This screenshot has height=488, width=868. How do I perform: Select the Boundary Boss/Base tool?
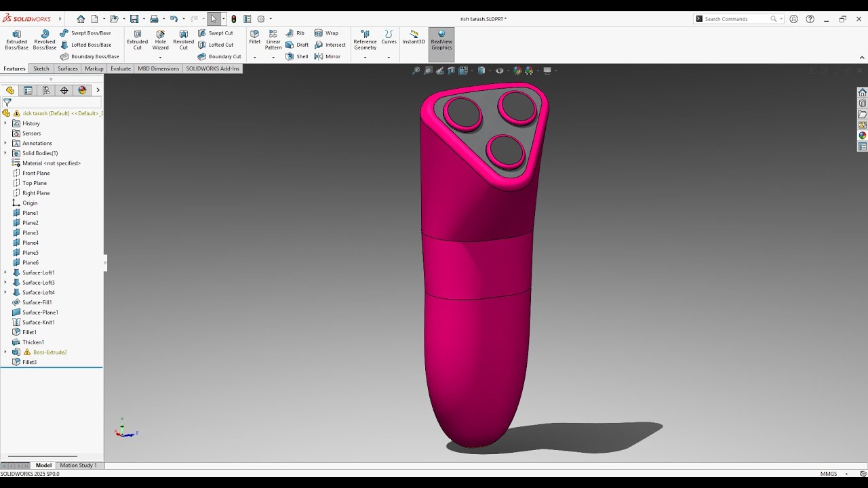pos(90,56)
